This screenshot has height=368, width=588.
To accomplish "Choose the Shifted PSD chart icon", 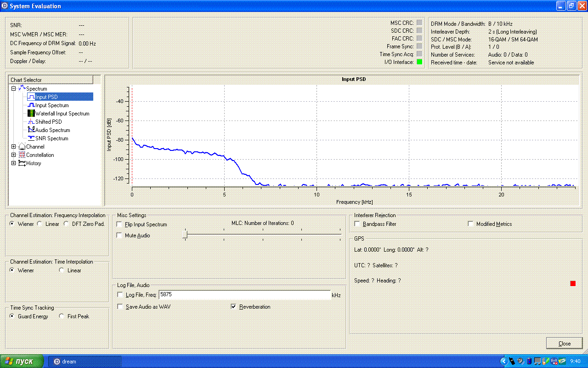I will pos(31,122).
